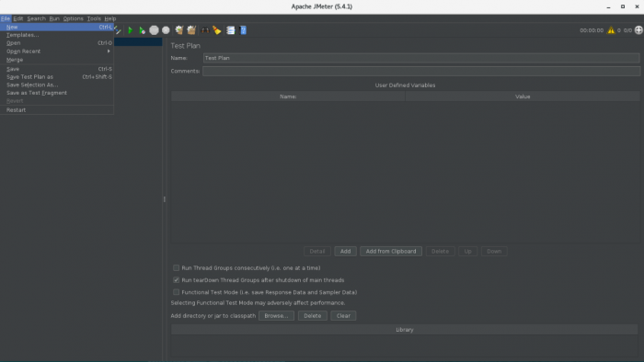644x362 pixels.
Task: Click the Clear single-broom gear icon
Action: pyautogui.click(x=179, y=30)
